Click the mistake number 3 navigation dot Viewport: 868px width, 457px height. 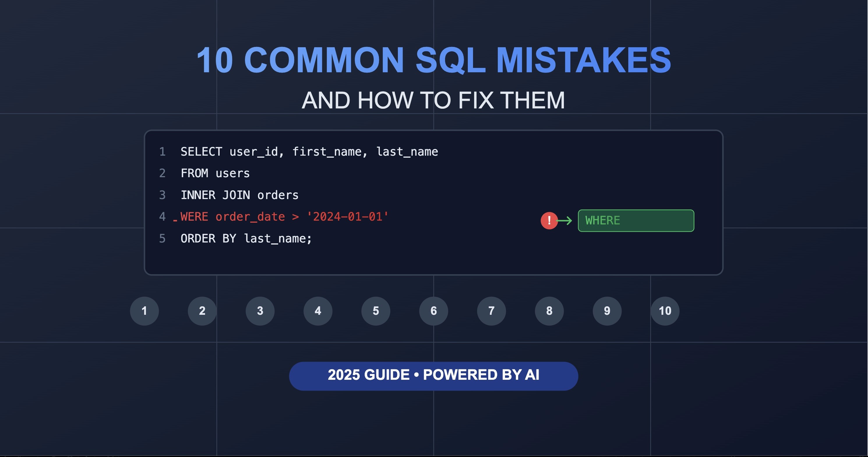tap(260, 311)
